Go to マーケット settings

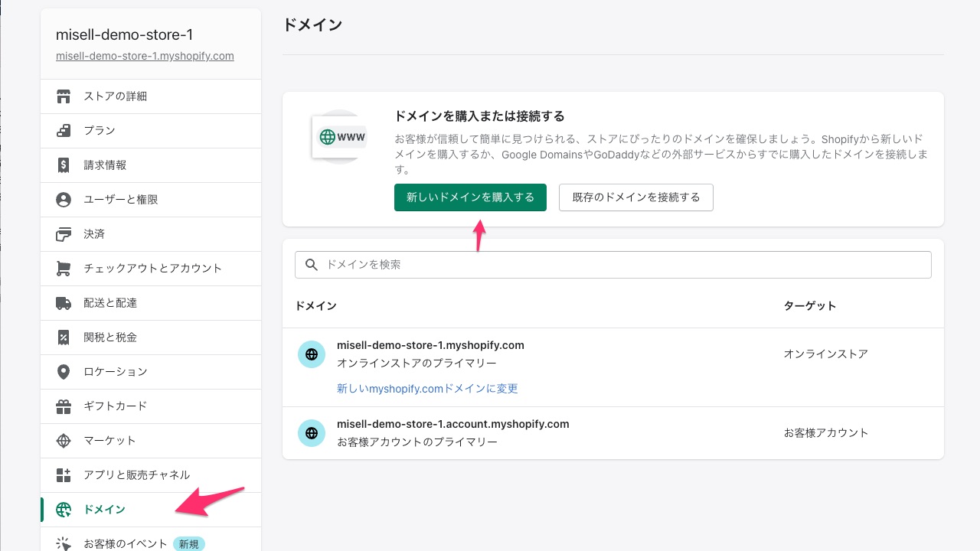point(151,441)
